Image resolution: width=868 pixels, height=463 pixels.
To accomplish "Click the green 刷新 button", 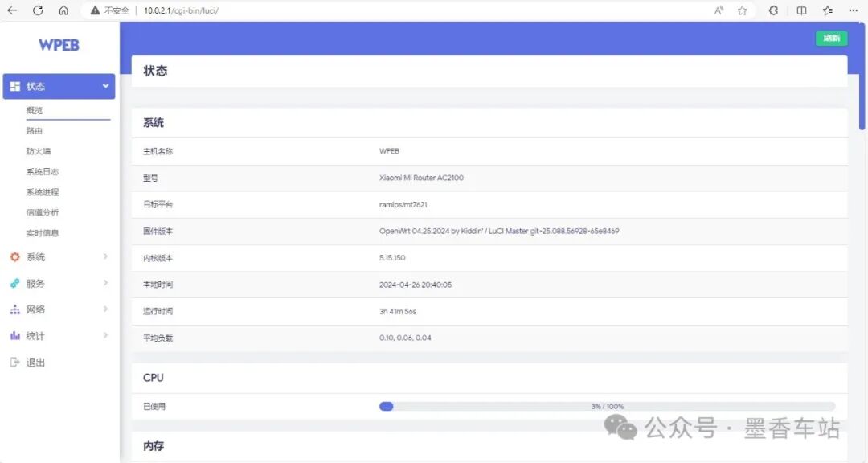I will tap(831, 38).
